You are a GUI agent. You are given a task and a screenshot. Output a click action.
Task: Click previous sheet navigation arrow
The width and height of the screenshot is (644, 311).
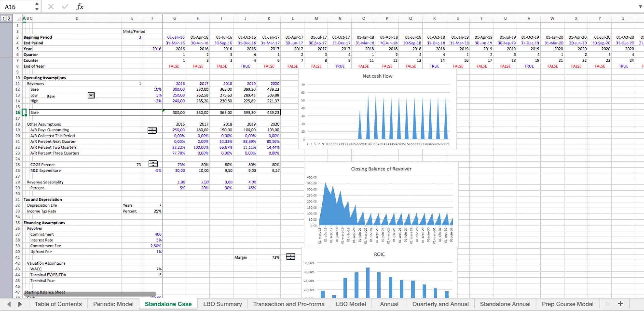(9, 304)
